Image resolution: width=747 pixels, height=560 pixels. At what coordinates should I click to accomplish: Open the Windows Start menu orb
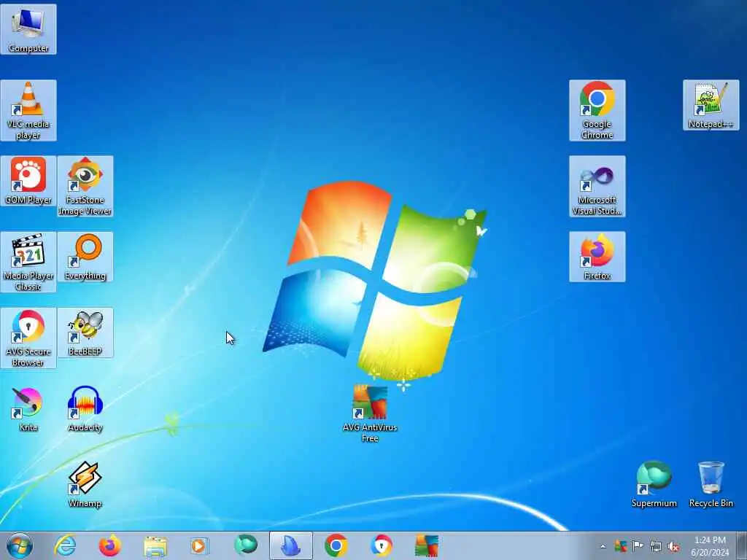coord(20,545)
